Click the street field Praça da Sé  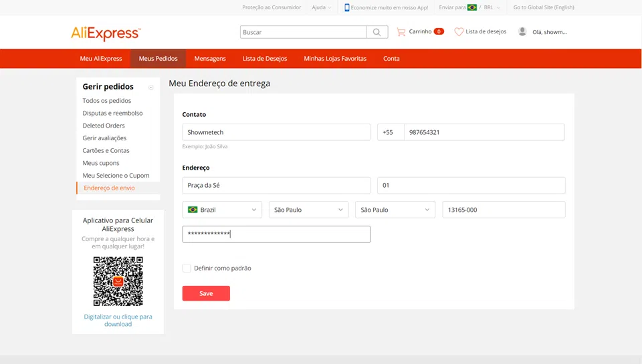point(276,185)
